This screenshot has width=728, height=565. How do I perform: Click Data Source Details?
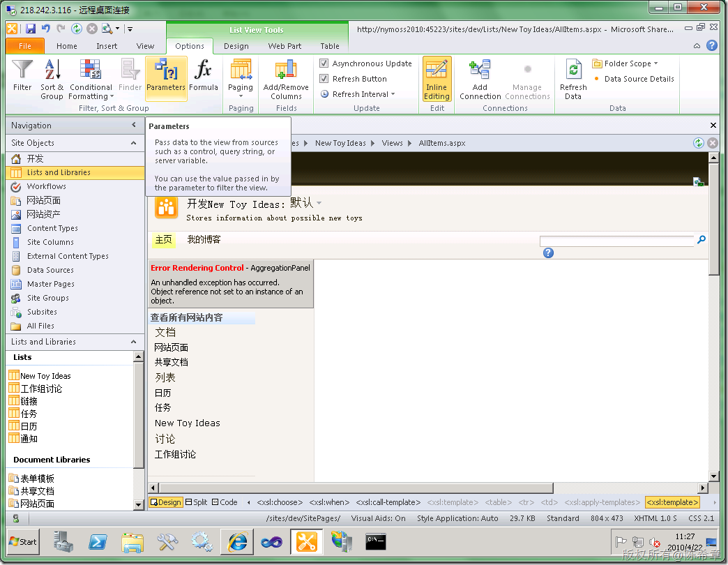pyautogui.click(x=639, y=78)
